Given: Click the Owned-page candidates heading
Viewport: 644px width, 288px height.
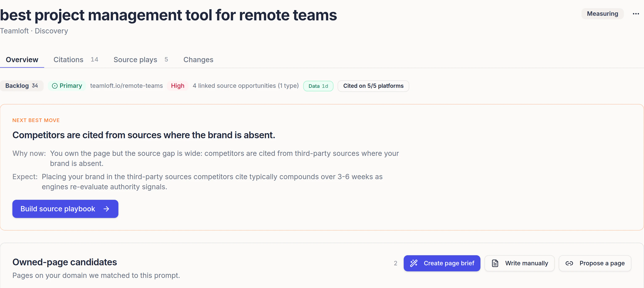Looking at the screenshot, I should pos(65,262).
